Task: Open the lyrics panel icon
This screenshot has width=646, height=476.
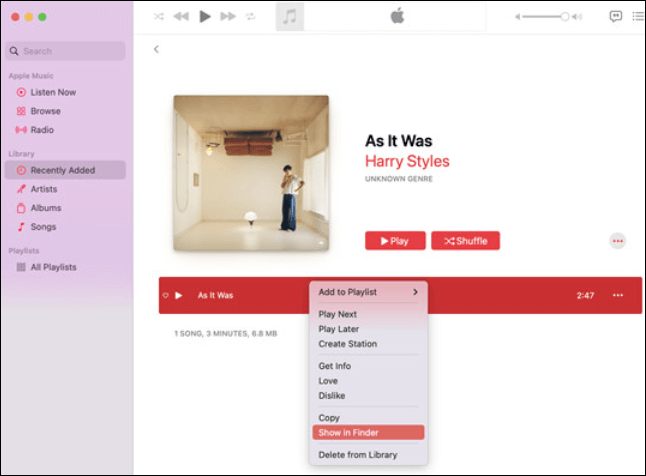Action: point(614,16)
